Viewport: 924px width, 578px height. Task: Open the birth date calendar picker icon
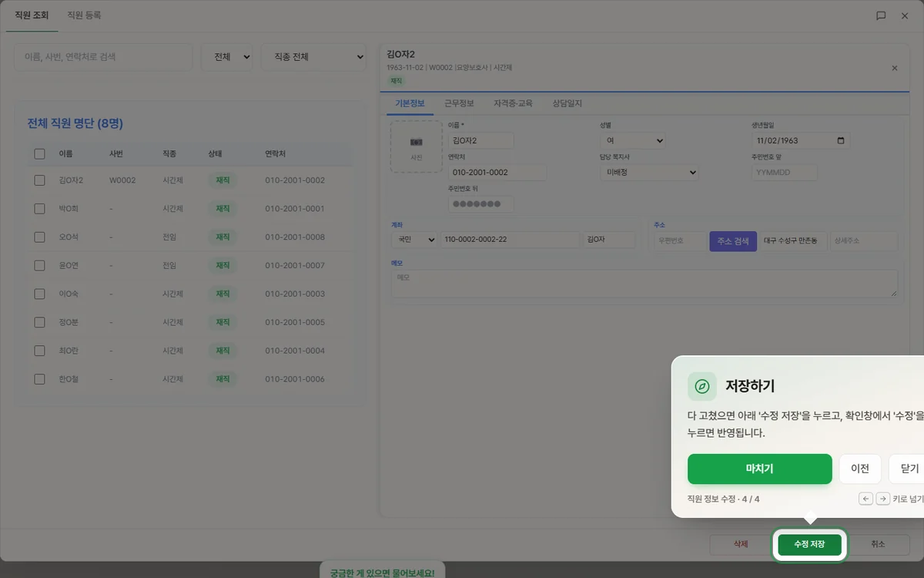click(840, 141)
